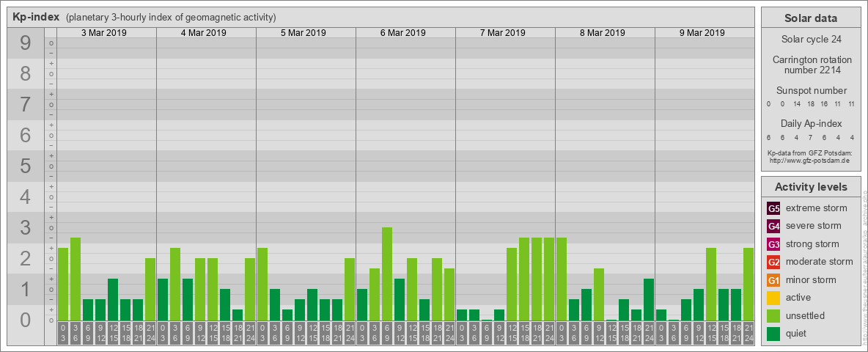Click the 7 Mar 2019 bar for hours 12-15
Screen dimensions: 868x352
point(512,284)
